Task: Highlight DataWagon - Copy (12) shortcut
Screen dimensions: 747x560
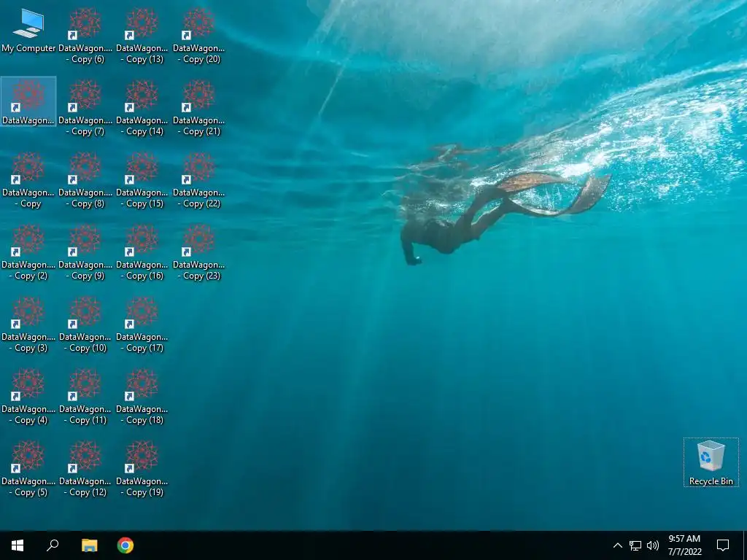Action: [x=85, y=470]
